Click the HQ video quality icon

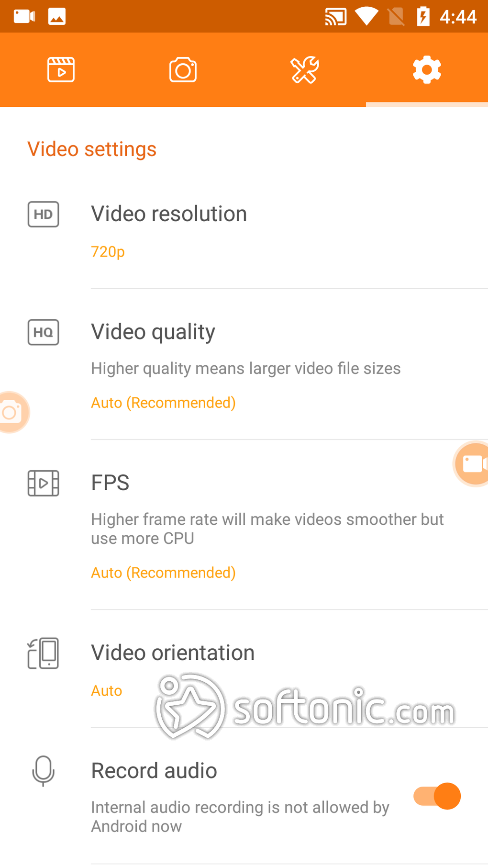pos(43,332)
